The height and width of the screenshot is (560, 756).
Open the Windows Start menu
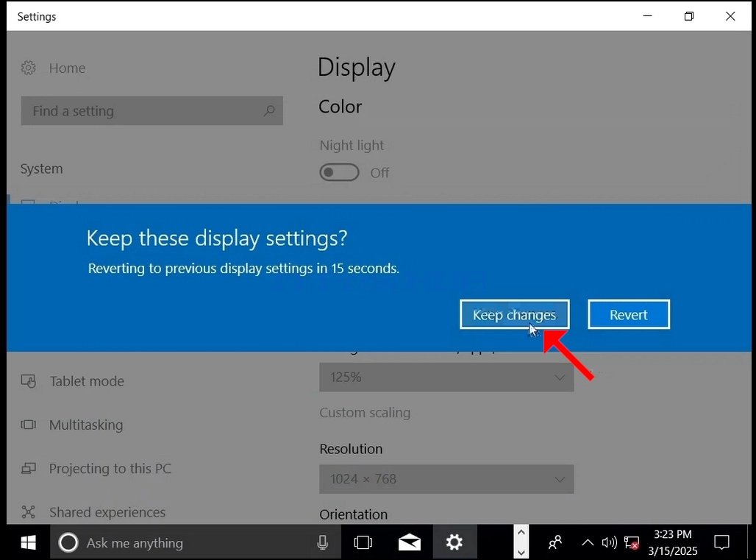point(29,542)
